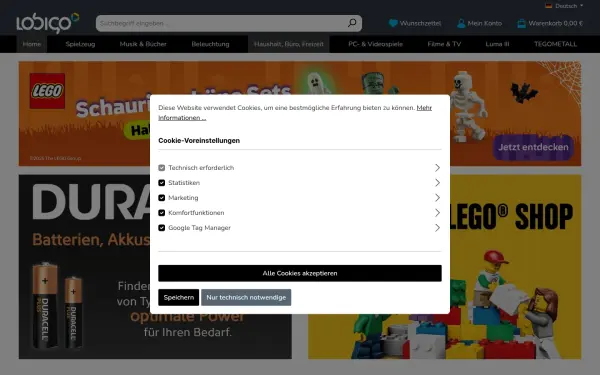This screenshot has width=600, height=375.
Task: Expand the Google Tag Manager chevron
Action: click(x=437, y=228)
